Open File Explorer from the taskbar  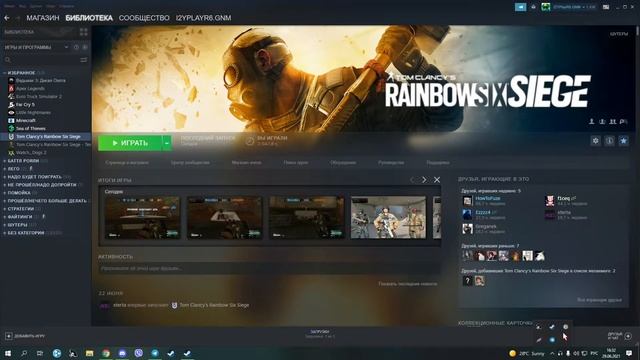point(89,353)
